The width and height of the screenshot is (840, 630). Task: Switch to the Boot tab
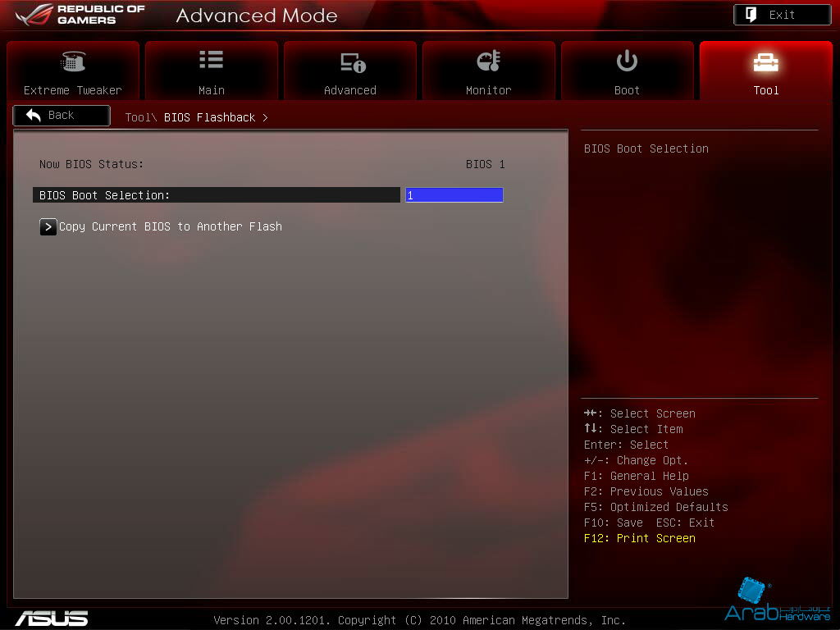click(x=628, y=71)
